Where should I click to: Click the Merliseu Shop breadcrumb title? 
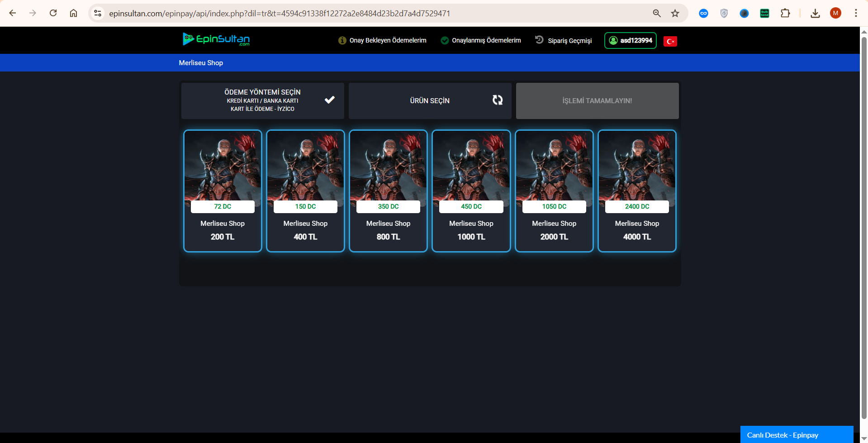[201, 63]
